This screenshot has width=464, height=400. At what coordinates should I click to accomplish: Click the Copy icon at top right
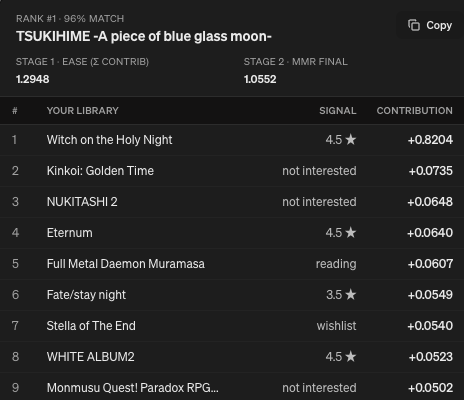point(414,25)
